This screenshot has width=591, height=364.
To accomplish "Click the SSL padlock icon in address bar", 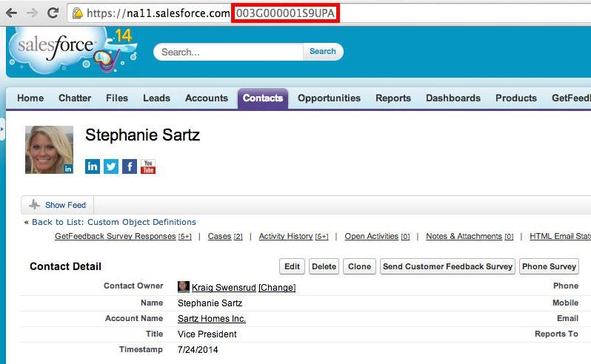I will pyautogui.click(x=78, y=13).
